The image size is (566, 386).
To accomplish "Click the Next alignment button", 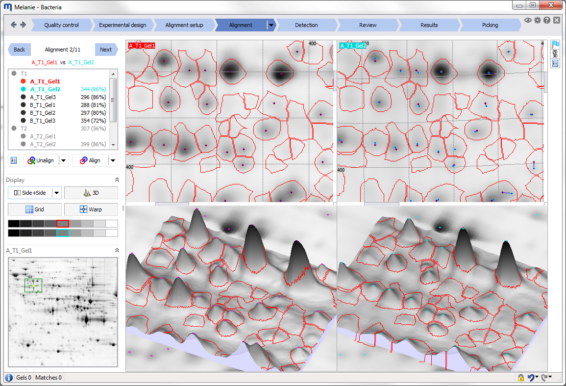I will (x=106, y=50).
